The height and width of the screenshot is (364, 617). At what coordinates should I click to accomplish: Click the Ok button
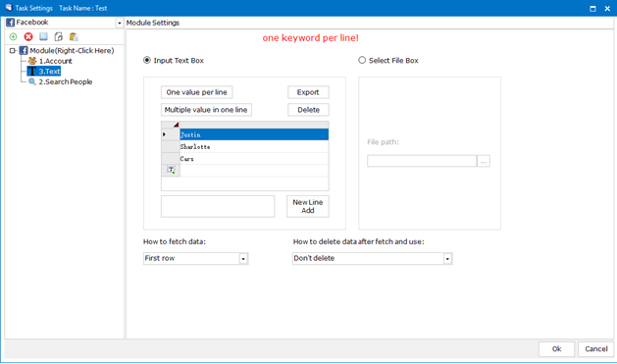556,349
